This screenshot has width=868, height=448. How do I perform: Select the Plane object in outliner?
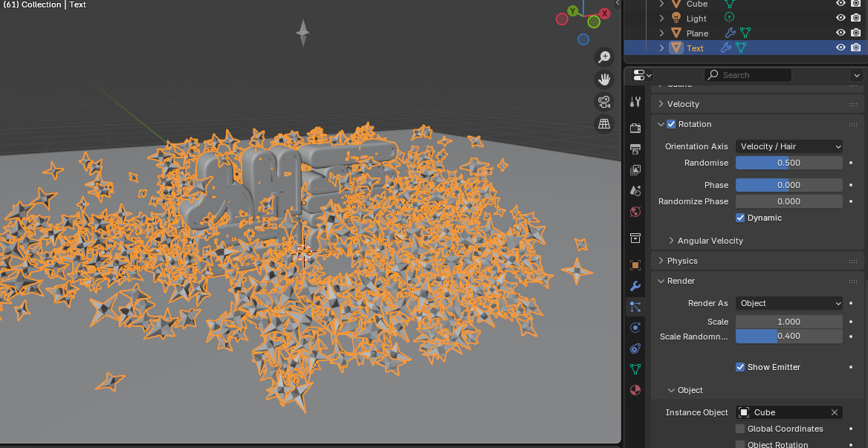697,33
